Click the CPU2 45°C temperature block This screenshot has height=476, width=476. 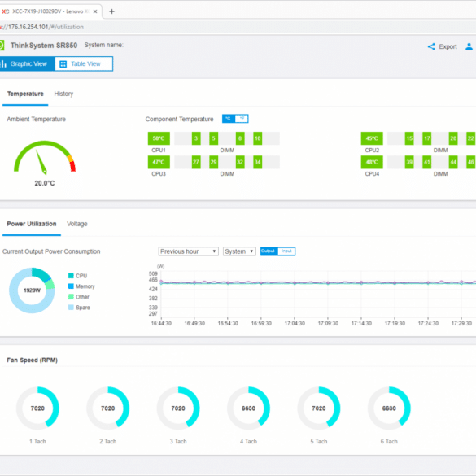(x=372, y=138)
